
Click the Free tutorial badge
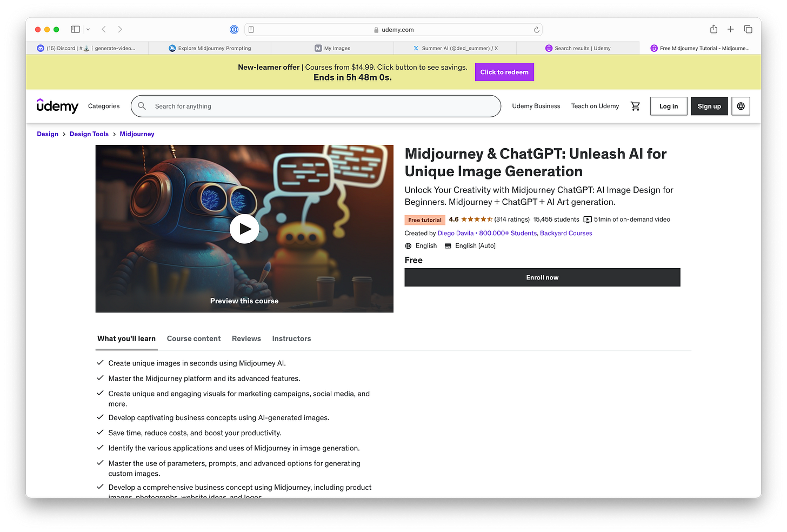tap(425, 220)
